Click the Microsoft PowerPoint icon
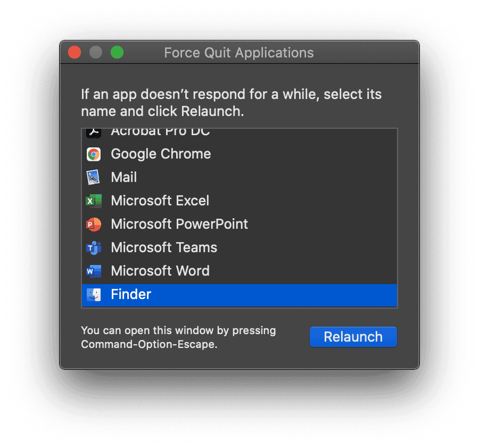Image resolution: width=479 pixels, height=448 pixels. click(94, 224)
